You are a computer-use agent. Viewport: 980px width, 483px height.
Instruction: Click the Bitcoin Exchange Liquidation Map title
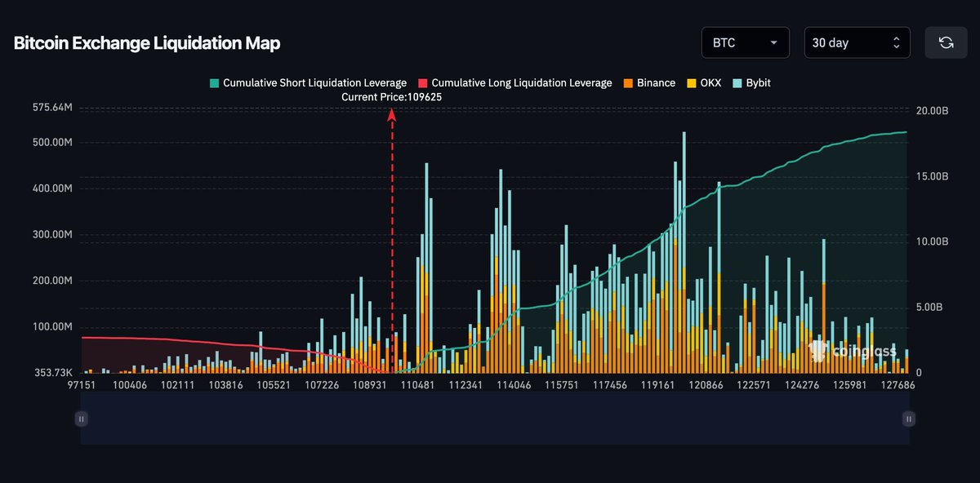(x=146, y=42)
